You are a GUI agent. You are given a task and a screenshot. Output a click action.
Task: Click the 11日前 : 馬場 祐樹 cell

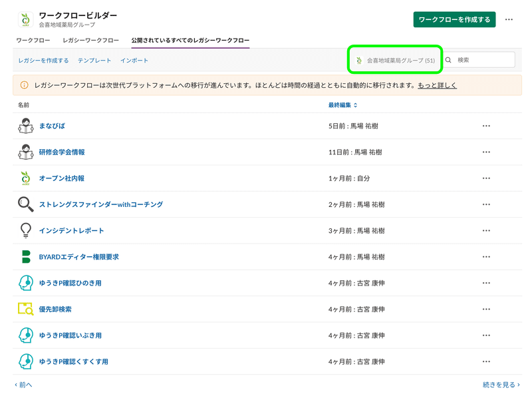(x=355, y=152)
